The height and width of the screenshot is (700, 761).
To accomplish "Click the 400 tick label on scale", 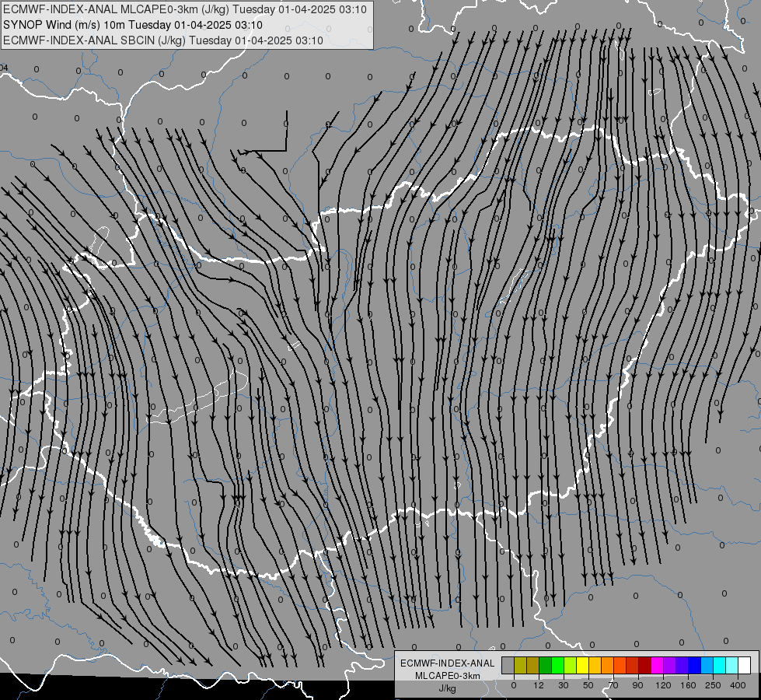I will [738, 685].
